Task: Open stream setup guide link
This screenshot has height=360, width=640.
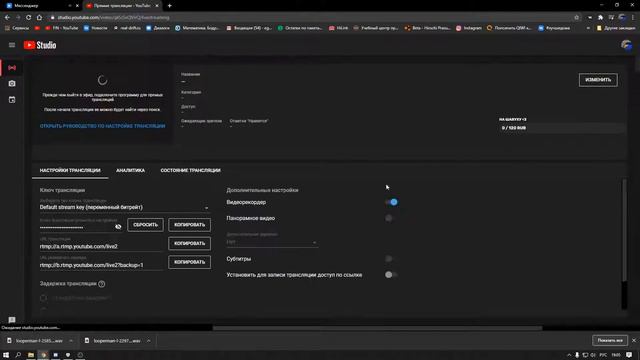Action: tap(102, 126)
